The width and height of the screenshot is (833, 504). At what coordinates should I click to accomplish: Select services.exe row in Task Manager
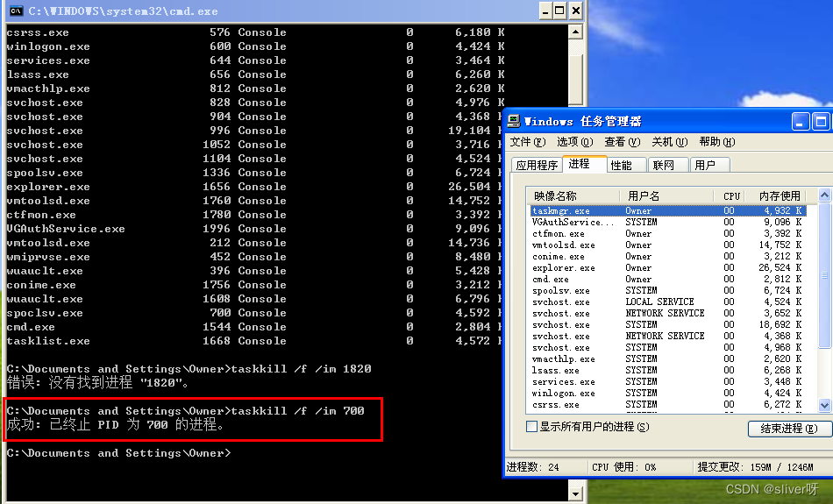[668, 382]
